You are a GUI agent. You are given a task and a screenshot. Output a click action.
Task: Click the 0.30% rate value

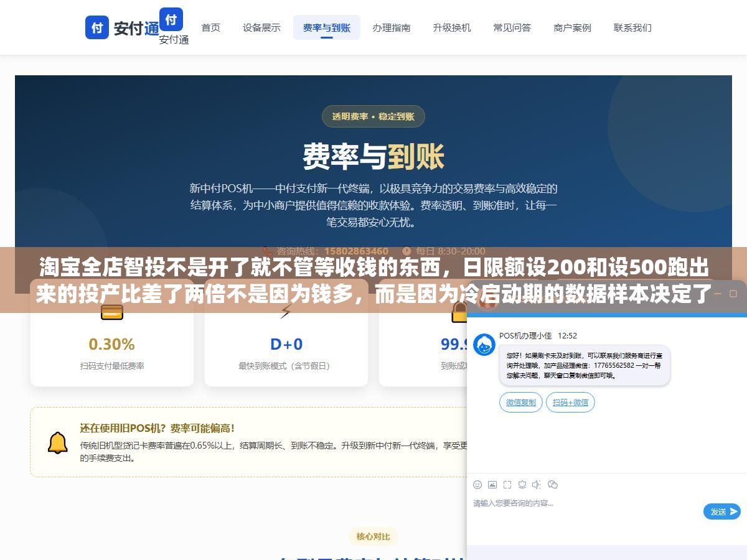click(112, 344)
